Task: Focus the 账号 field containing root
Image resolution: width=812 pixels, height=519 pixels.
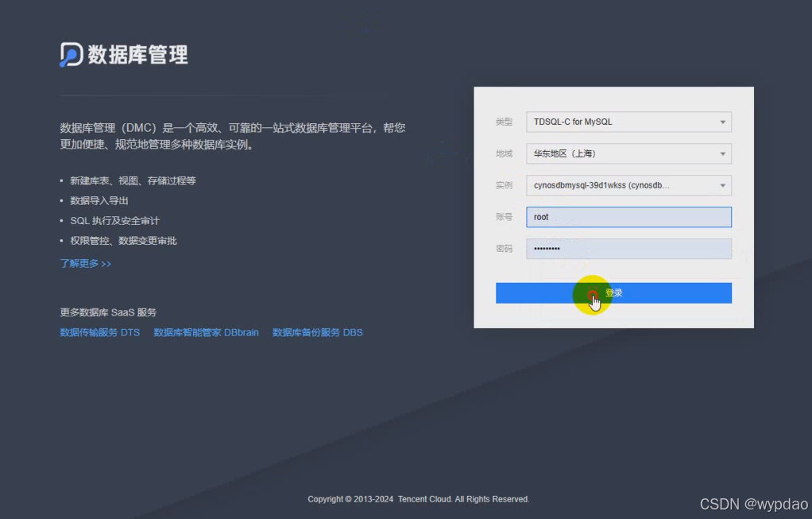Action: (628, 217)
